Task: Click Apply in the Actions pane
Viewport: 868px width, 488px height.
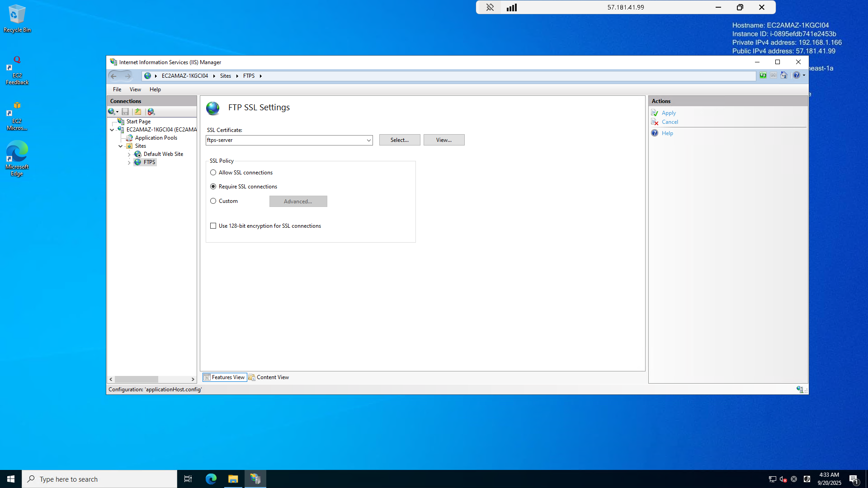Action: click(x=669, y=113)
